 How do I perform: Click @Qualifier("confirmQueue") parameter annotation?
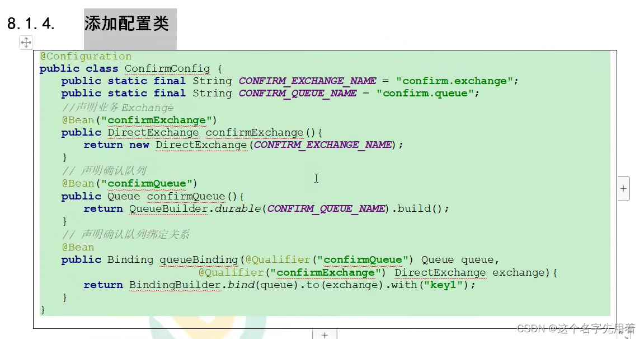coord(330,260)
